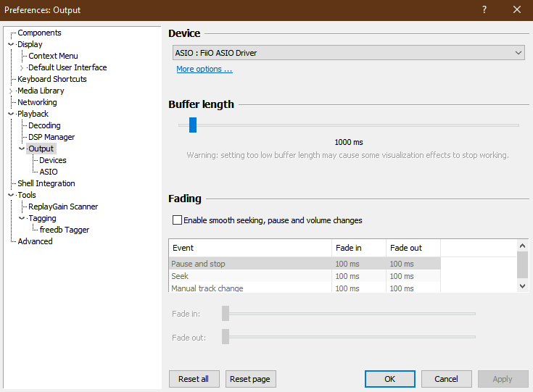Click the More options link
The height and width of the screenshot is (392, 533).
(204, 70)
